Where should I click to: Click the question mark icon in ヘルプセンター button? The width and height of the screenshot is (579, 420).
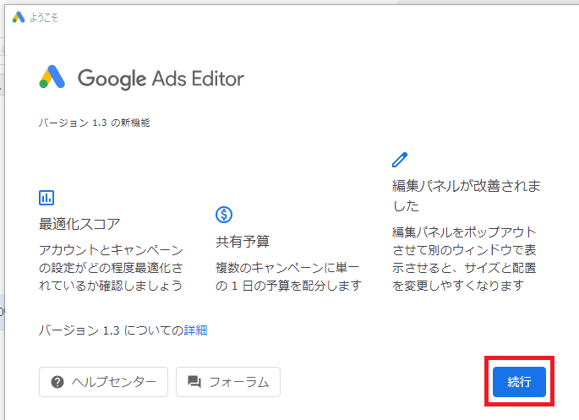point(57,382)
